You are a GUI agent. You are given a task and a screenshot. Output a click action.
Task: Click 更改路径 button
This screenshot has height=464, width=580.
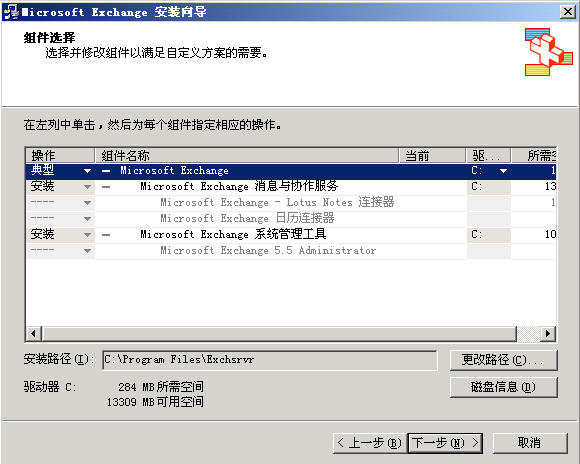[503, 360]
